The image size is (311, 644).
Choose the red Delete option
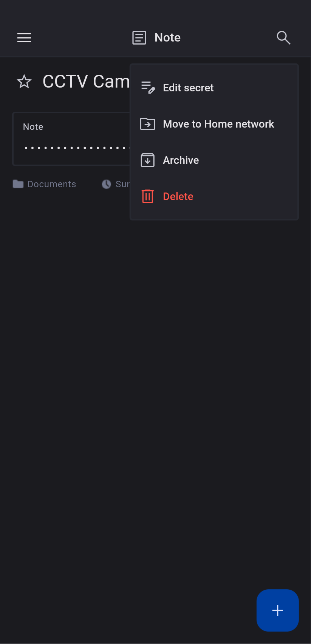click(214, 196)
